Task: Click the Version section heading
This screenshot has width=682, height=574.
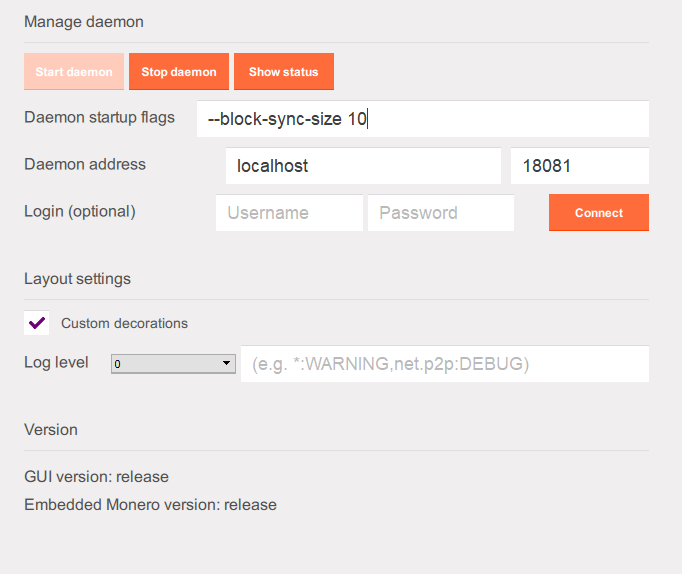Action: (51, 430)
